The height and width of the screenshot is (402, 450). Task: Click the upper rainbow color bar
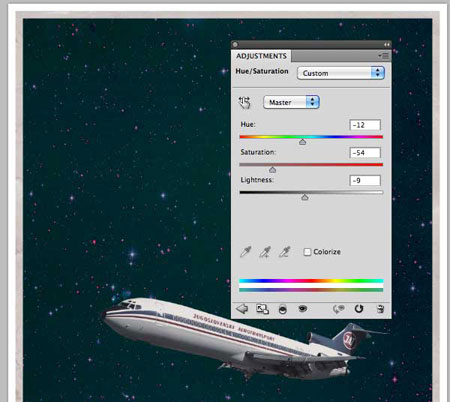311,281
